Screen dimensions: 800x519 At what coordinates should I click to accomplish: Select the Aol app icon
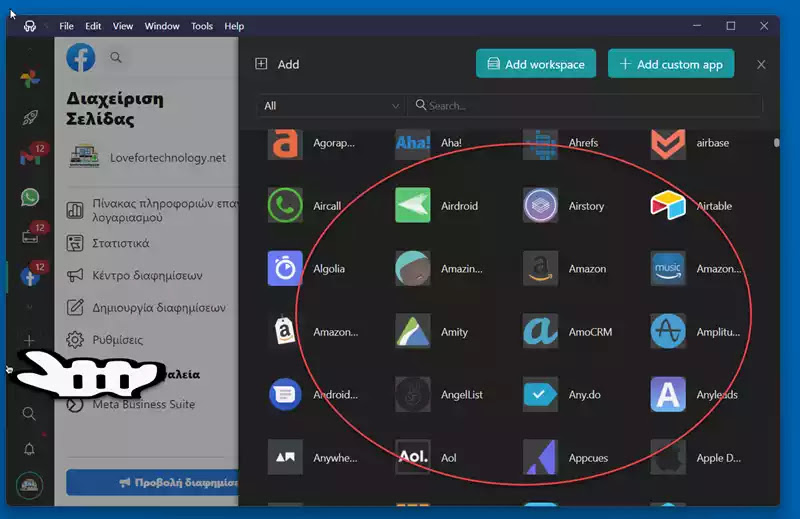pos(412,457)
